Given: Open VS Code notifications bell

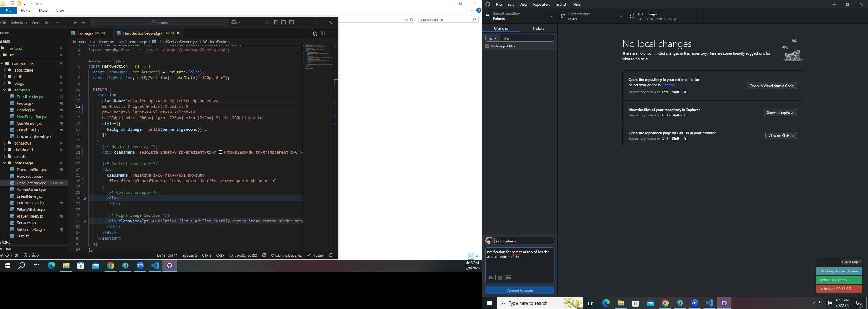Looking at the screenshot, I should [x=331, y=256].
